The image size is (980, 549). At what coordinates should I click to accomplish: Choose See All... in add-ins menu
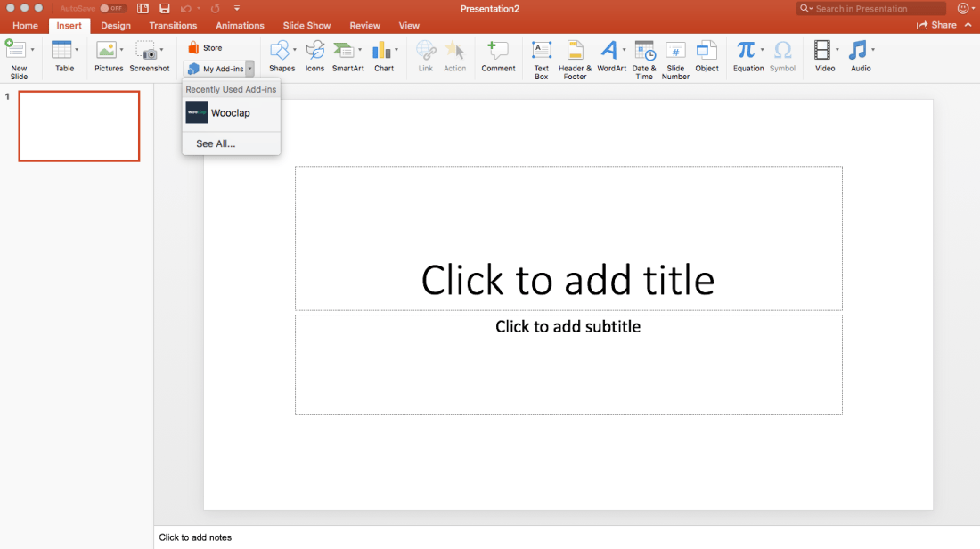click(x=216, y=143)
